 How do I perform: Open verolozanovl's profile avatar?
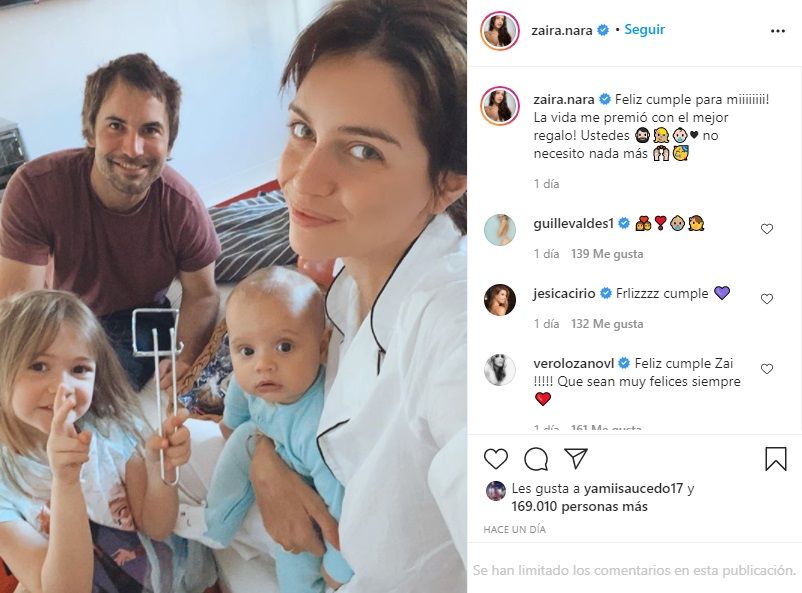[x=500, y=369]
